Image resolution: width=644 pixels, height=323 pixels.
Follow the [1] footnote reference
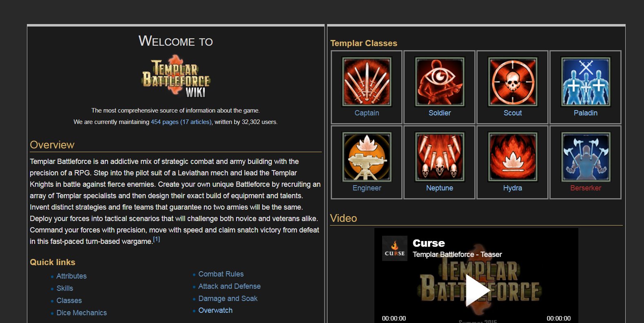pos(157,239)
